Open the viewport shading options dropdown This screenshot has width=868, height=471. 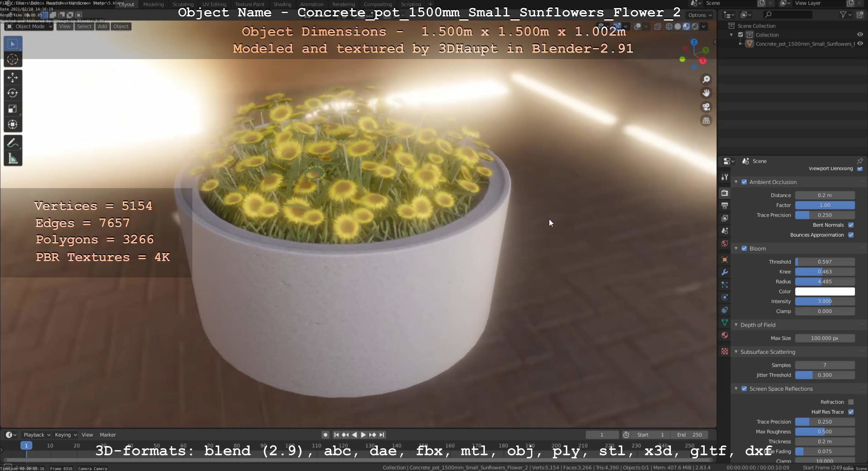(x=704, y=26)
